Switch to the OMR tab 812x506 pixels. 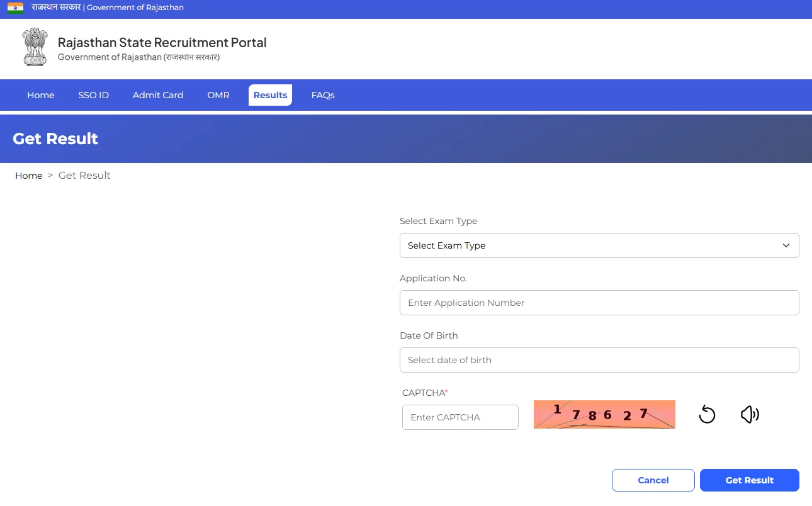(218, 95)
